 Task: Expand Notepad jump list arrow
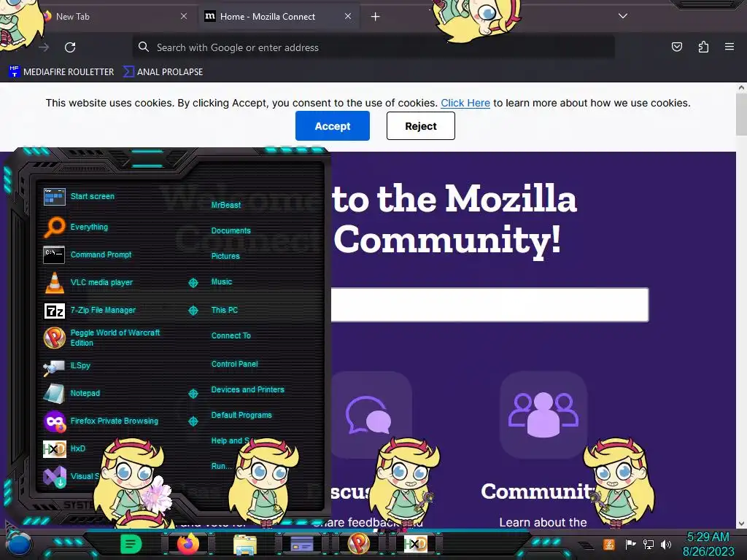[x=193, y=393]
